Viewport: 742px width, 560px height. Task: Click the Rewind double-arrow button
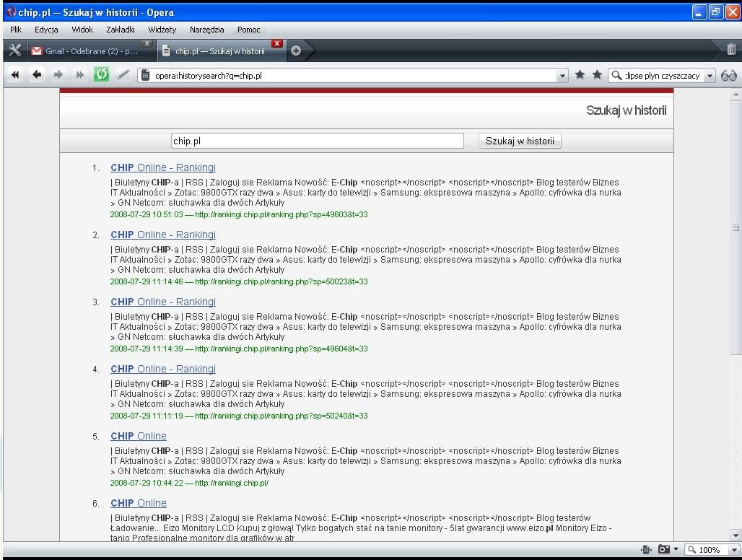[x=15, y=75]
